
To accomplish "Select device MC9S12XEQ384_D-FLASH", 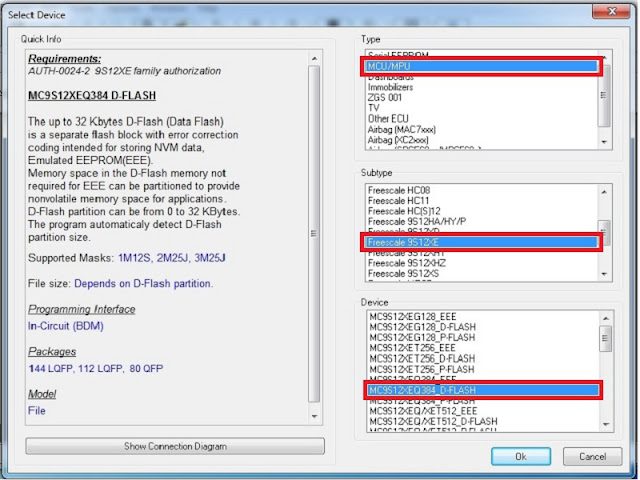I will (483, 390).
